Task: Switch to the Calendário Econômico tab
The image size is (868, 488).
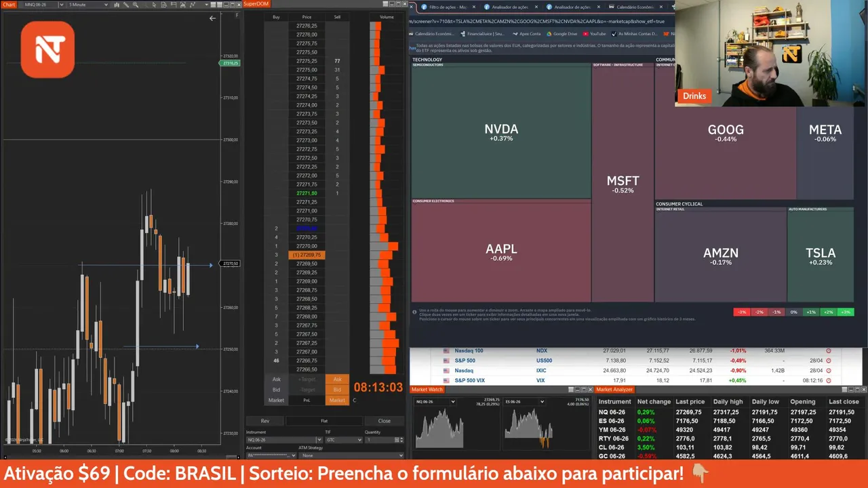Action: [x=635, y=7]
